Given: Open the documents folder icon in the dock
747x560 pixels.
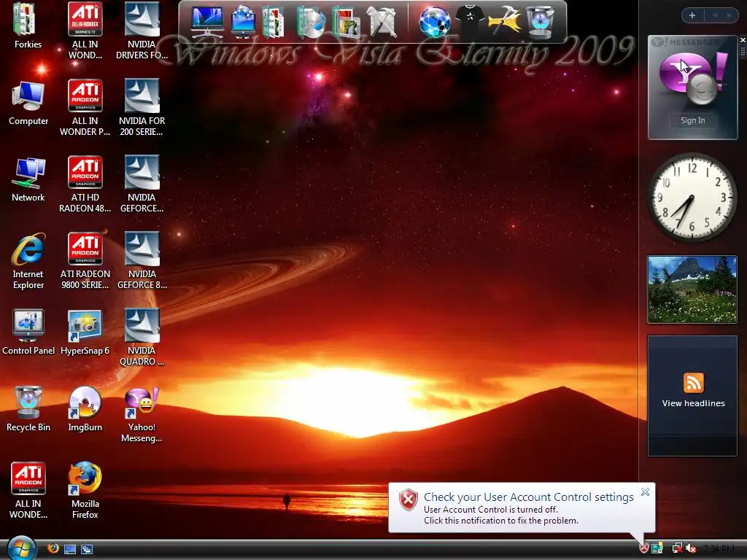Looking at the screenshot, I should coord(274,22).
